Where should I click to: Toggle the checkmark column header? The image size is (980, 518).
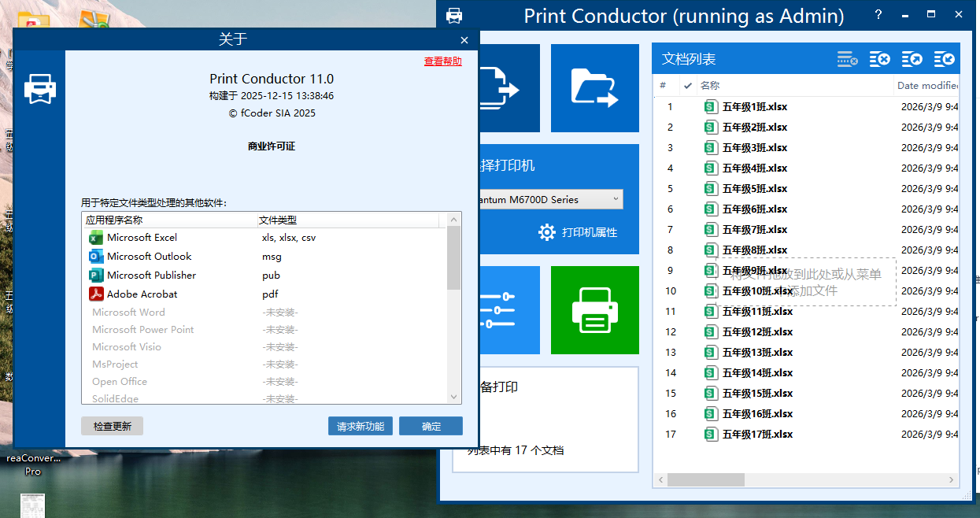coord(687,85)
